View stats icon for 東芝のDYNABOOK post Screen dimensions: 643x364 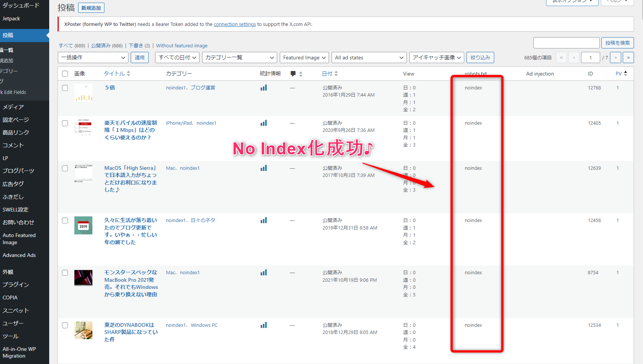[x=264, y=325]
